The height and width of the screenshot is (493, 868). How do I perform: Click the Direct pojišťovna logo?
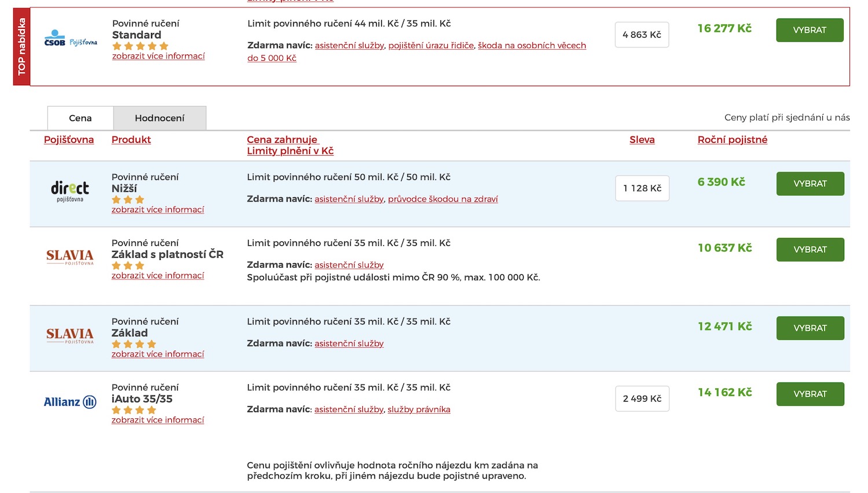coord(70,191)
